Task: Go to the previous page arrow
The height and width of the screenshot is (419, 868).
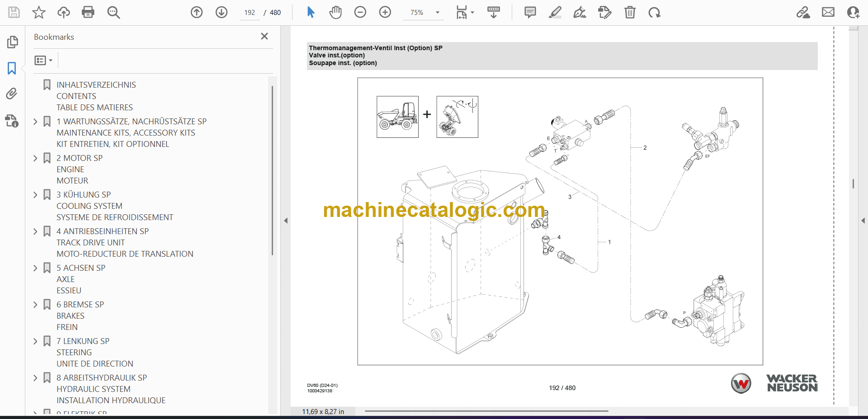Action: (197, 12)
